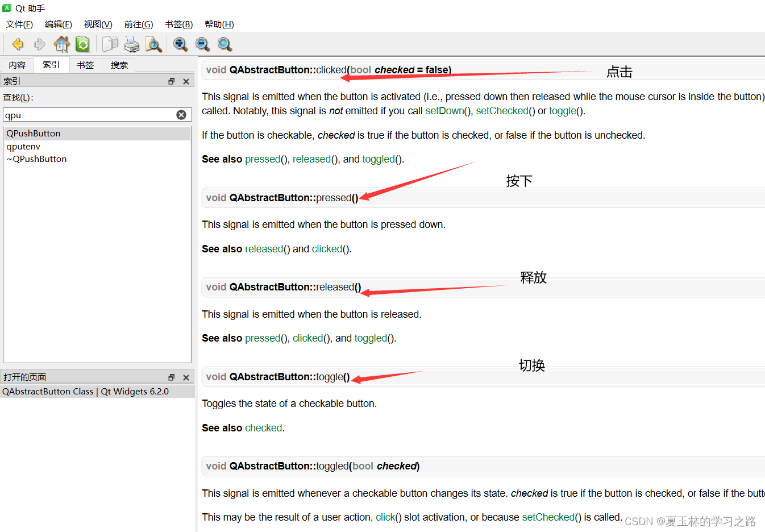
Task: Click the QAbstractButton::clicked signal heading
Action: pyautogui.click(x=329, y=70)
